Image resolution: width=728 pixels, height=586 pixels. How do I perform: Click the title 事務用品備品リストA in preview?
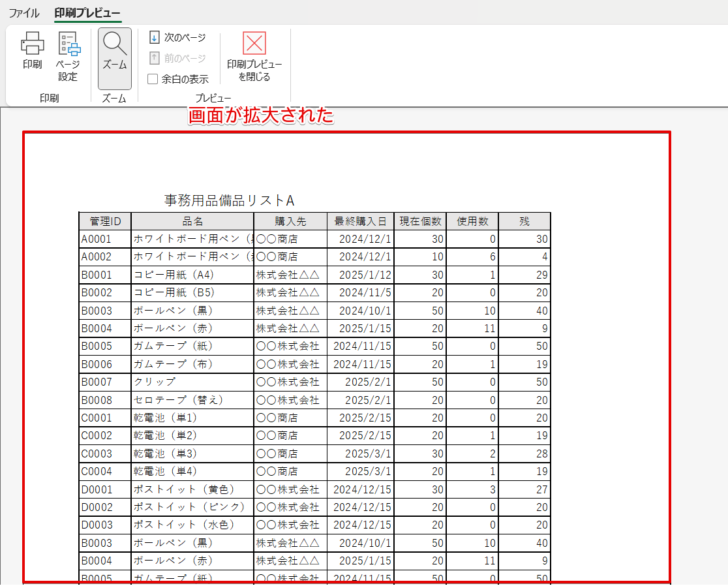click(x=230, y=200)
